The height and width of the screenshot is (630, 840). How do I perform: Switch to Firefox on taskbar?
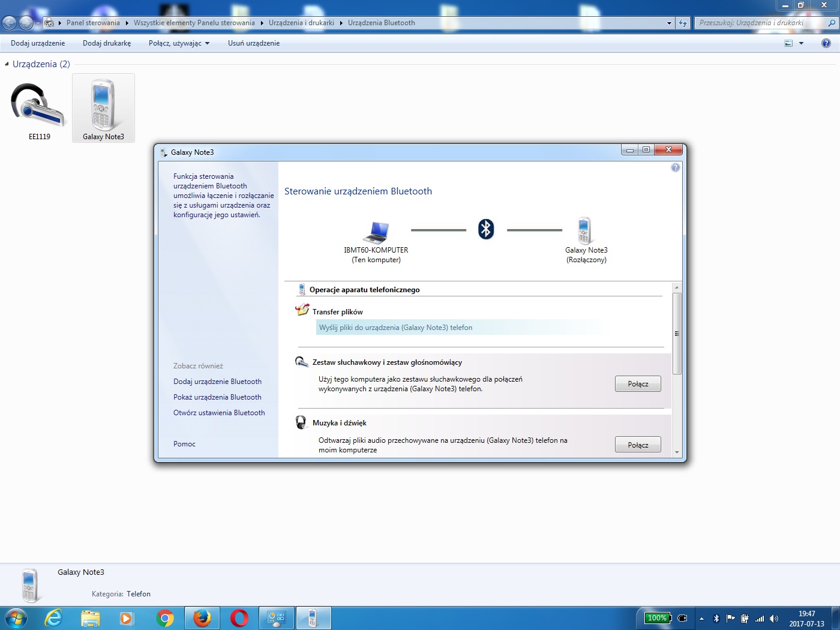point(202,618)
